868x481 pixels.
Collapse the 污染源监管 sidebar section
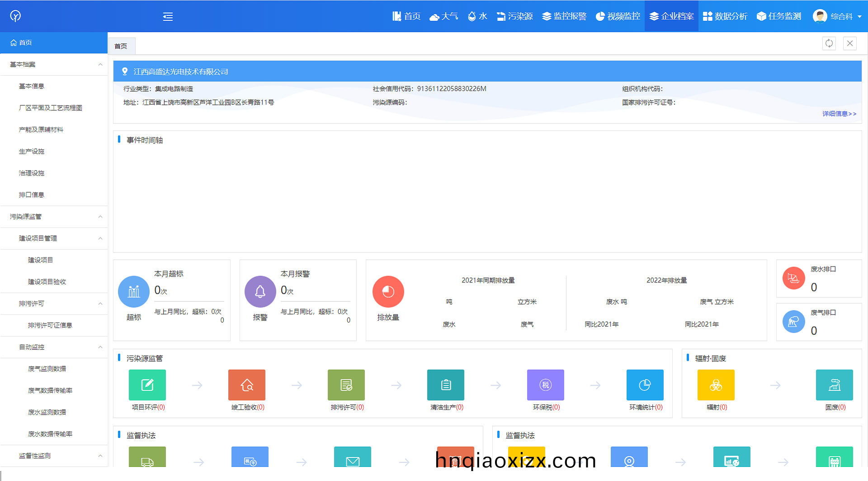click(100, 217)
